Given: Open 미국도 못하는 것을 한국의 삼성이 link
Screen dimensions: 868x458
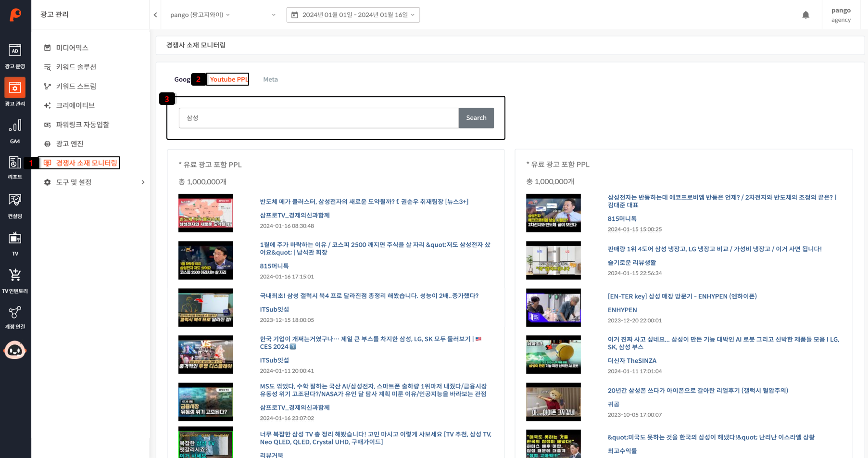Looking at the screenshot, I should (x=711, y=437).
